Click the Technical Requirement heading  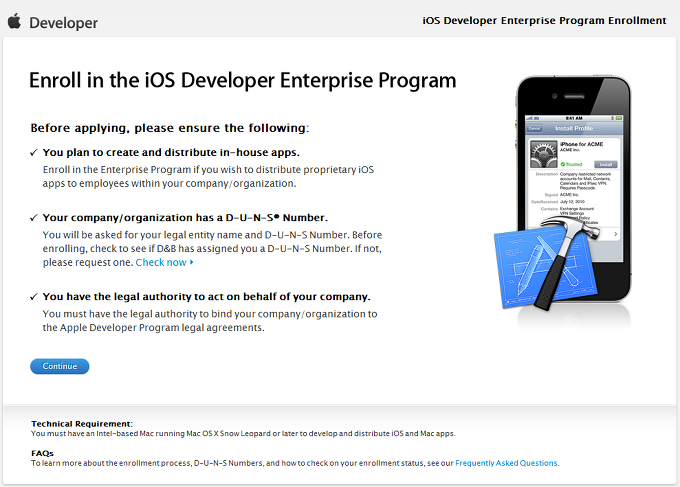(x=82, y=424)
